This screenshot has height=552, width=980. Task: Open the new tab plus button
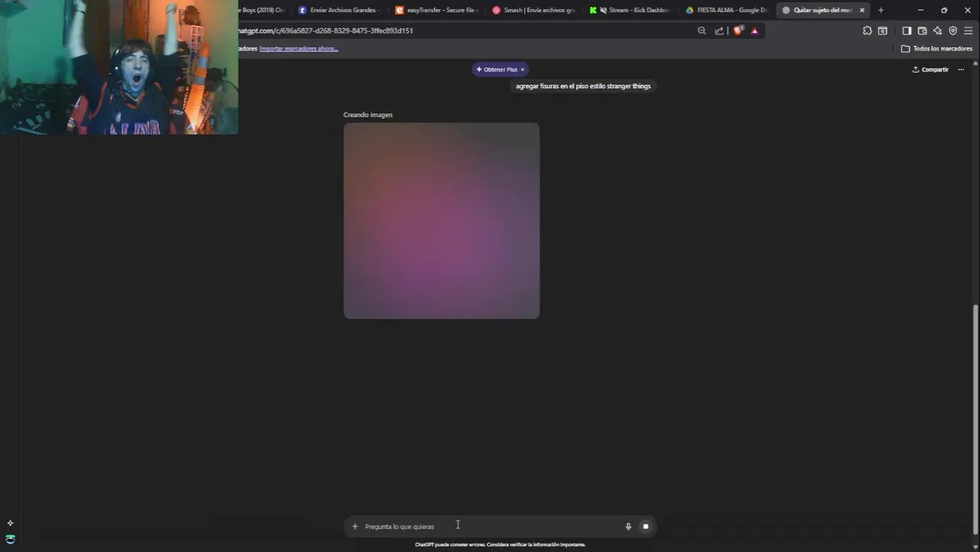(880, 10)
